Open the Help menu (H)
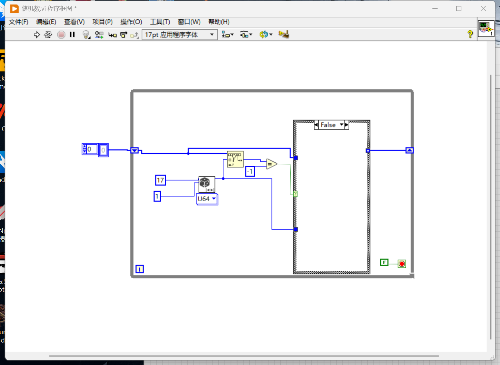Image resolution: width=500 pixels, height=365 pixels. click(x=219, y=22)
